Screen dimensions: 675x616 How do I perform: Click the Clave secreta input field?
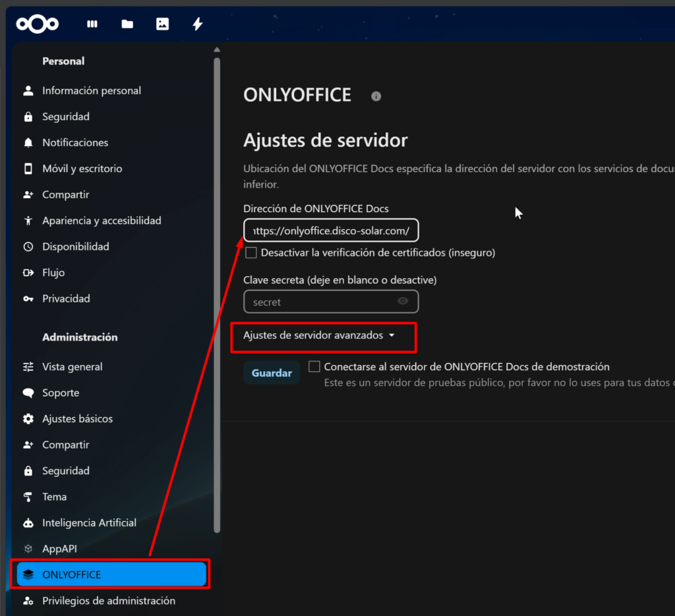pyautogui.click(x=331, y=302)
